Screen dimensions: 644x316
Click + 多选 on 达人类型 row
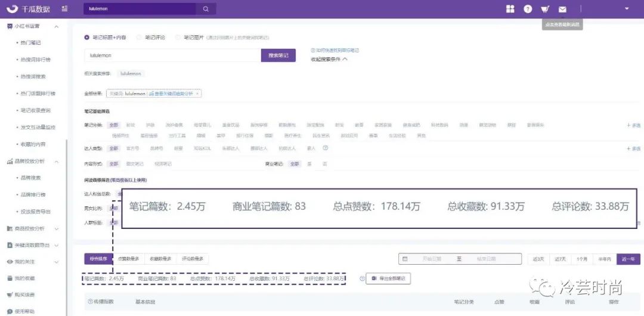point(633,148)
